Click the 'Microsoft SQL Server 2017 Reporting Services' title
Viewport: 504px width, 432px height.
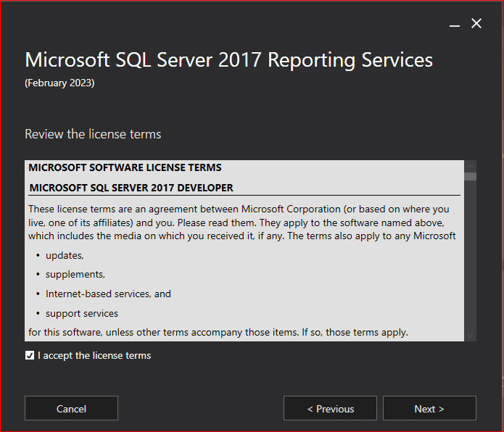coord(228,59)
